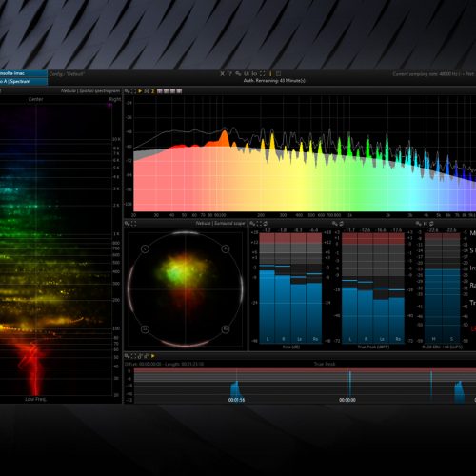This screenshot has height=476, width=476.
Task: Click the square window icon in top toolbar
Action: [x=278, y=73]
